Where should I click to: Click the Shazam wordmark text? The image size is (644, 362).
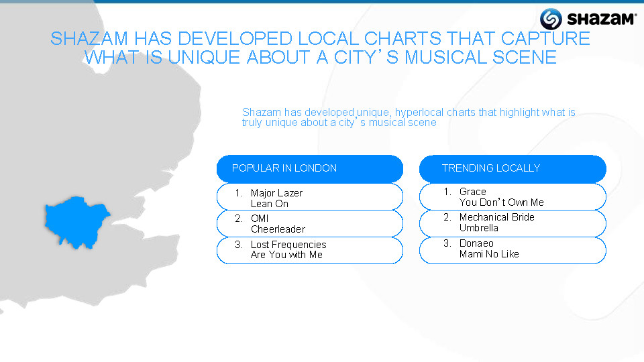[602, 19]
